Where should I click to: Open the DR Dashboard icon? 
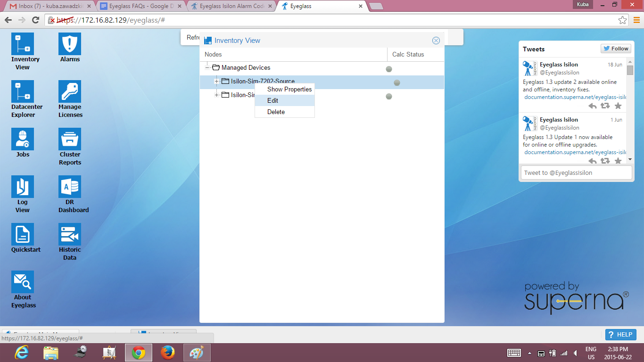70,187
